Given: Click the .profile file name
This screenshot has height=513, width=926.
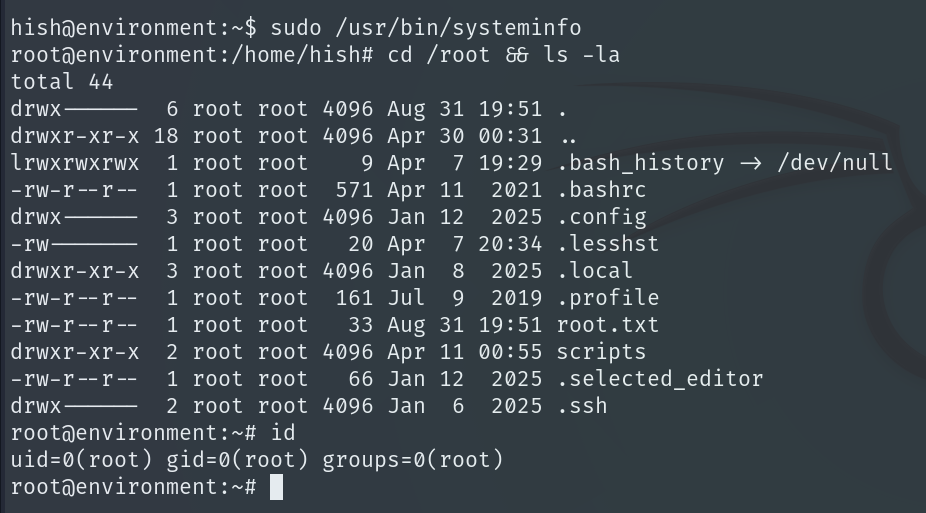Looking at the screenshot, I should (609, 298).
